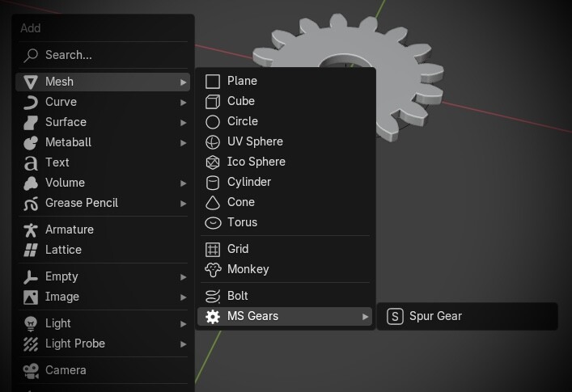Select the Camera icon
The image size is (572, 392).
[x=31, y=370]
